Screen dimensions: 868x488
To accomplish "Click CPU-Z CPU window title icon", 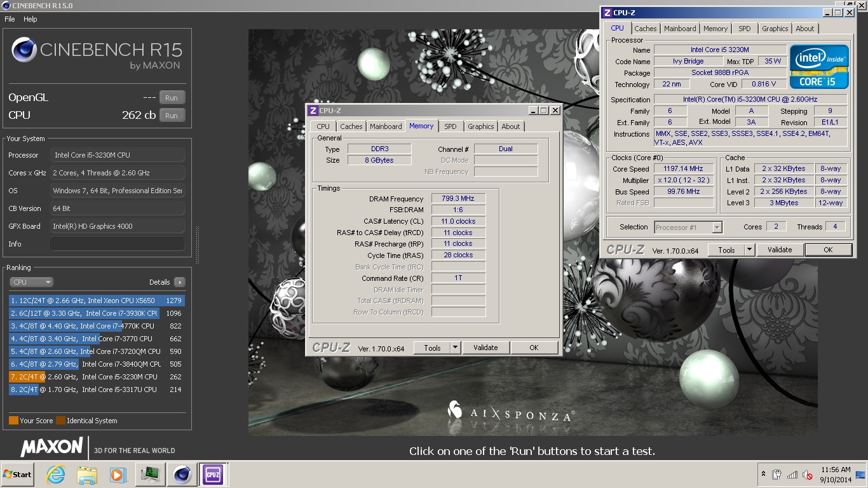I will (x=607, y=13).
